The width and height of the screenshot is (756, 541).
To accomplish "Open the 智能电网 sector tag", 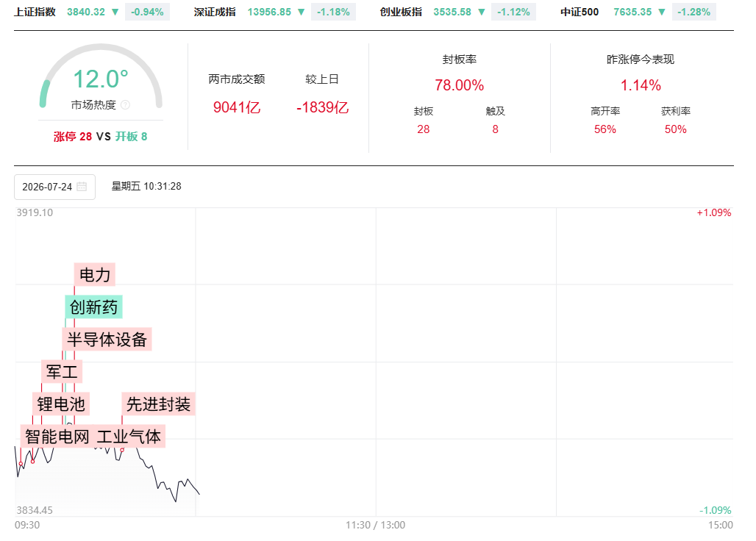I will click(x=57, y=437).
